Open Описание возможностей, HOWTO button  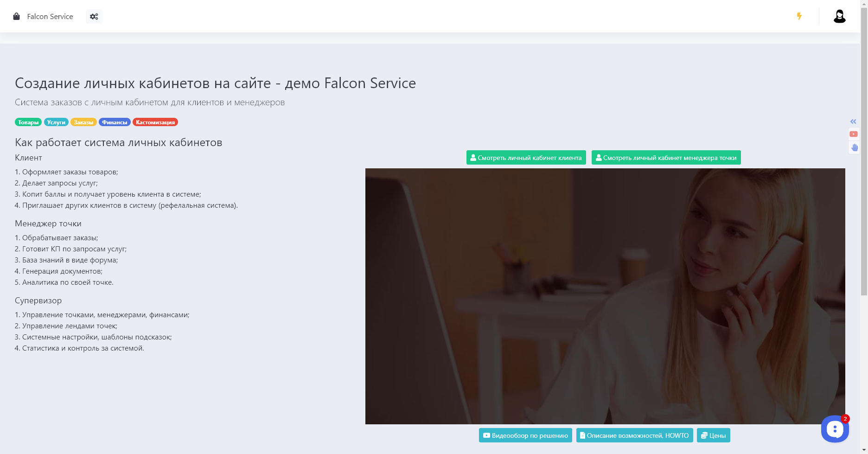click(x=634, y=435)
